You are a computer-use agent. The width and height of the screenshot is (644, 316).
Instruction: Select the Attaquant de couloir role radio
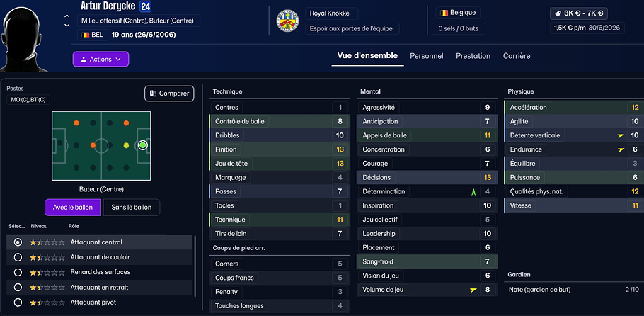[18, 257]
